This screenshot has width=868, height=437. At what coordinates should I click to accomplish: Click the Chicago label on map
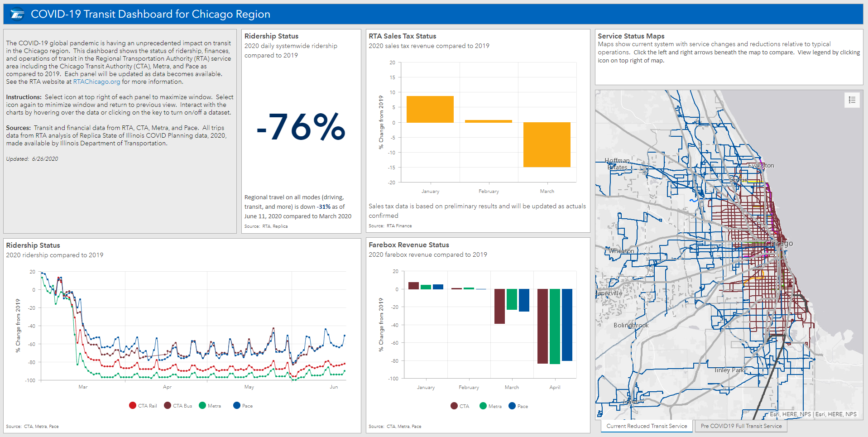(779, 243)
